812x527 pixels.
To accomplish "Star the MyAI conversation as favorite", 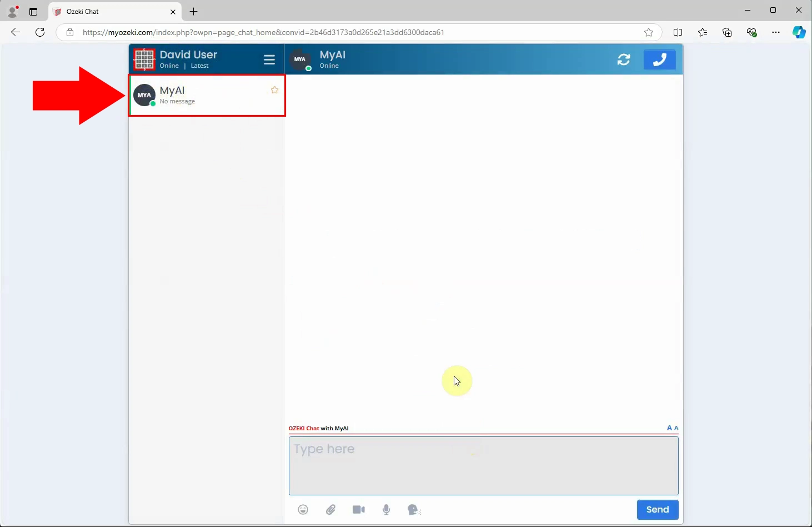I will [x=274, y=90].
